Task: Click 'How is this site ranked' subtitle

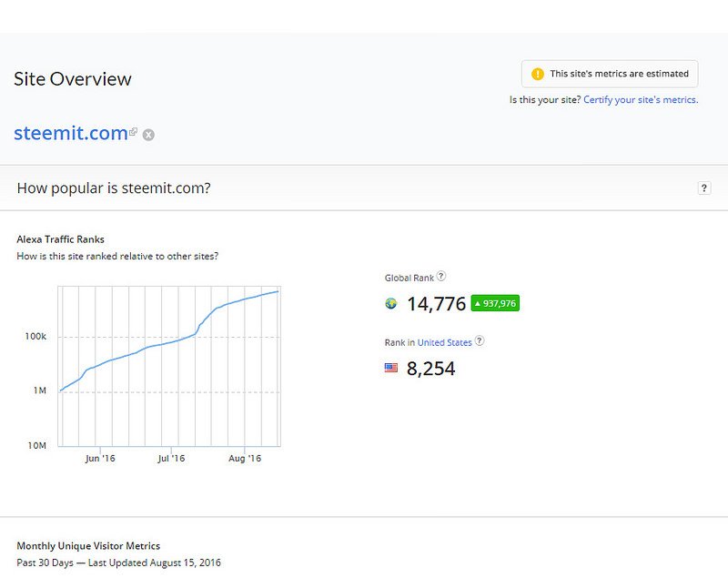Action: coord(117,257)
